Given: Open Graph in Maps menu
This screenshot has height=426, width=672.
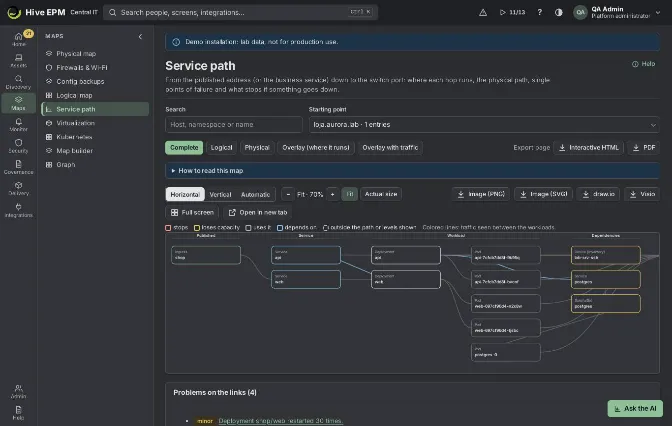Looking at the screenshot, I should tap(95, 165).
